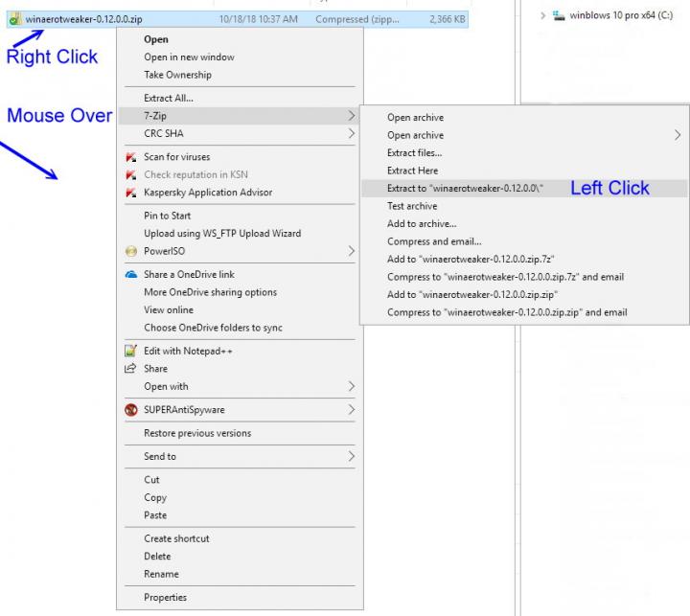Choose Extract to "winaerotweaker-0.12.0.0\"
The image size is (690, 616).
click(465, 189)
